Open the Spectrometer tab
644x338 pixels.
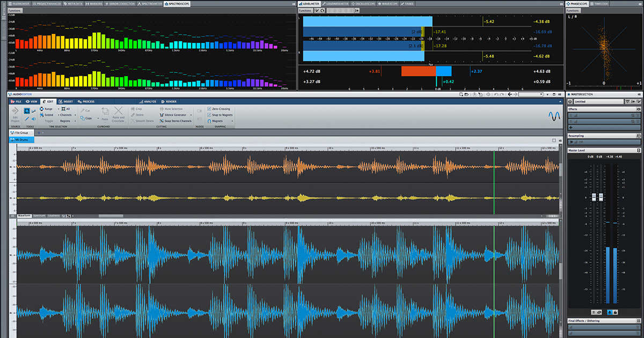pyautogui.click(x=149, y=3)
